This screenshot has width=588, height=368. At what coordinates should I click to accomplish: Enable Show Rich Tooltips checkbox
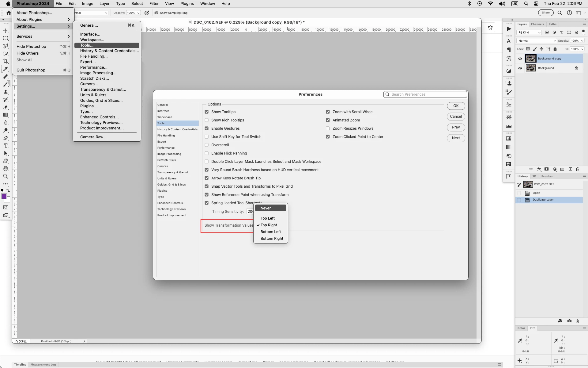207,120
